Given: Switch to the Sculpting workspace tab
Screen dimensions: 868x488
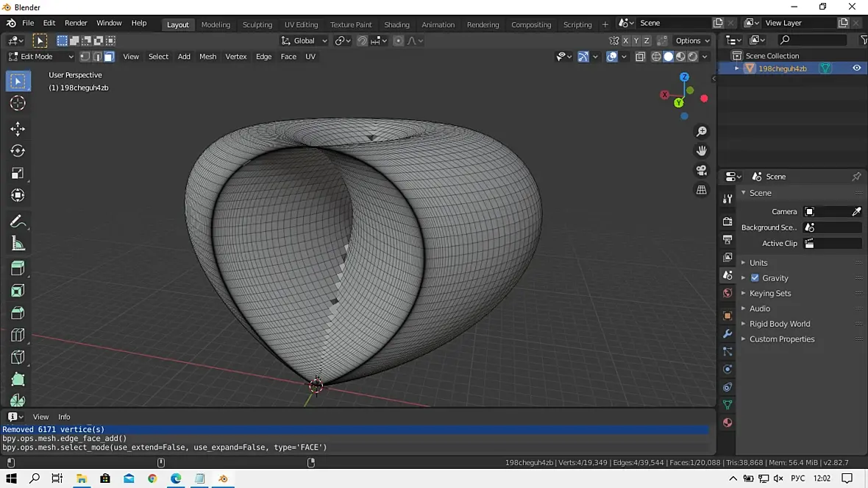Looking at the screenshot, I should (x=257, y=24).
